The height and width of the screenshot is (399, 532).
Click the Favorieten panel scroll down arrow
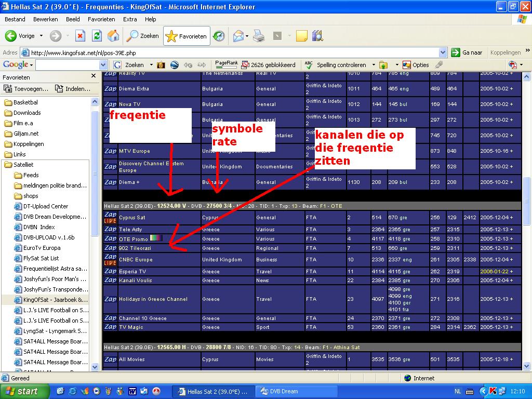point(95,367)
